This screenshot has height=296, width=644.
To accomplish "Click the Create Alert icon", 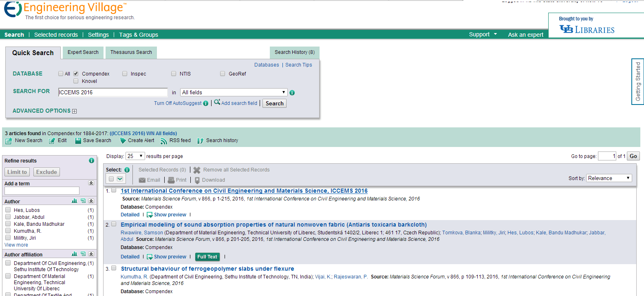I will tap(123, 141).
